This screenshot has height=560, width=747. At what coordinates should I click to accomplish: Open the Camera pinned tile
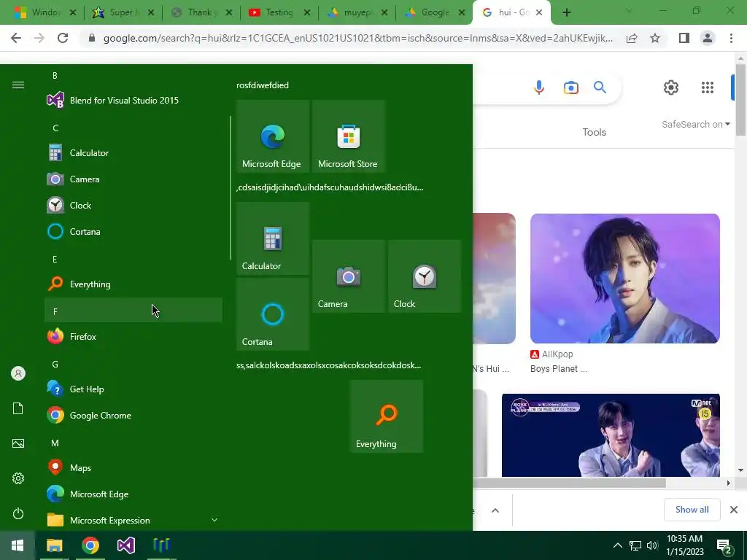(348, 276)
